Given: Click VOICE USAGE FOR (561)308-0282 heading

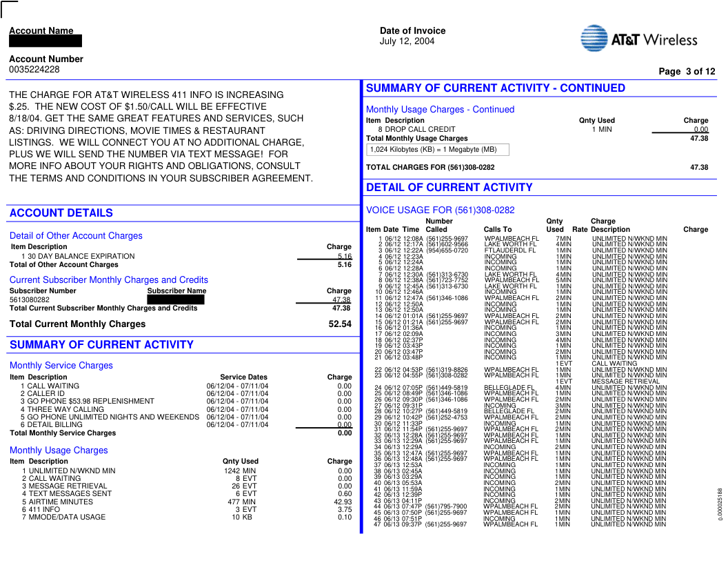Looking at the screenshot, I should (x=440, y=210).
